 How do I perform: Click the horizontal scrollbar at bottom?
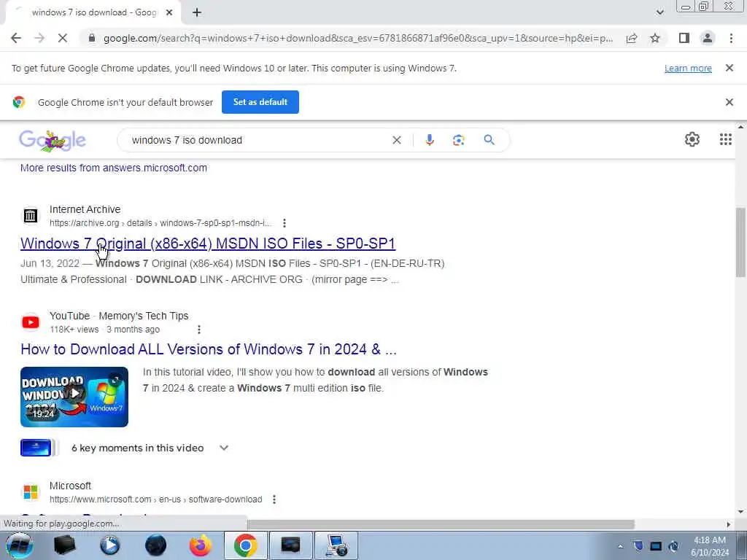(441, 524)
